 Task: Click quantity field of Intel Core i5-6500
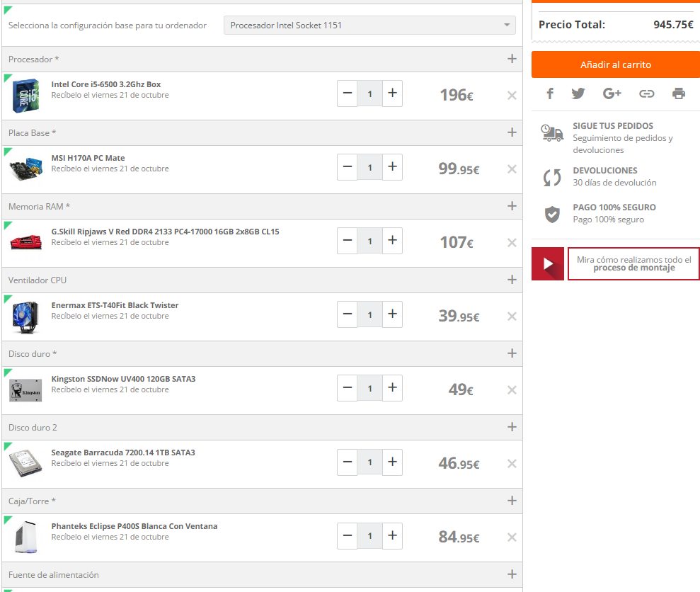tap(369, 93)
